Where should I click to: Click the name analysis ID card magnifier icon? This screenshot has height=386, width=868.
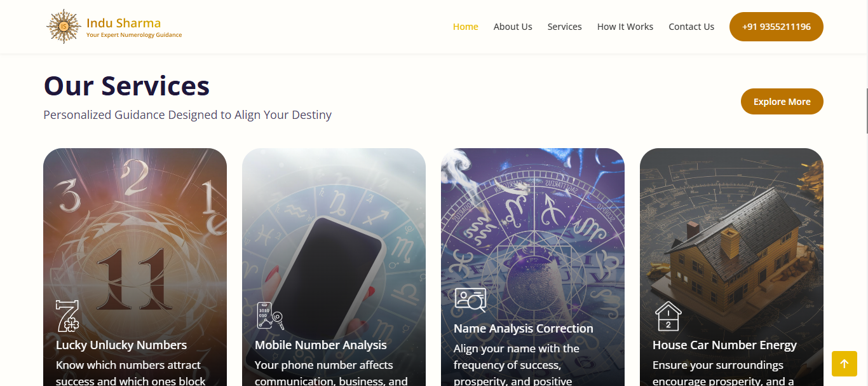470,300
